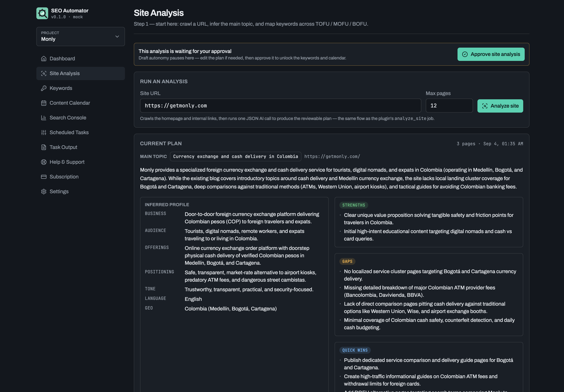This screenshot has height=392, width=564.
Task: Click the checkmark icon on the Approve button
Action: [x=465, y=54]
